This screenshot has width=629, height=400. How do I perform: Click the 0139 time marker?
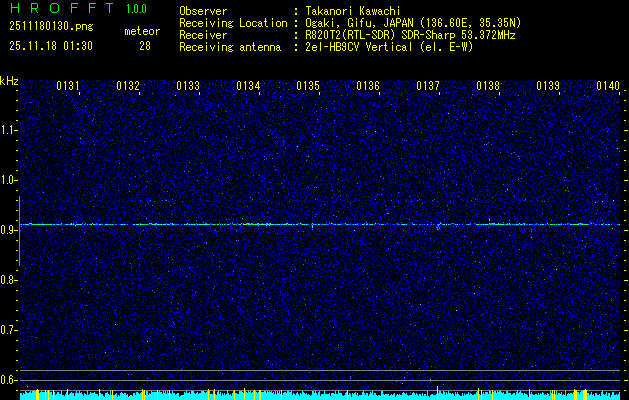point(548,85)
